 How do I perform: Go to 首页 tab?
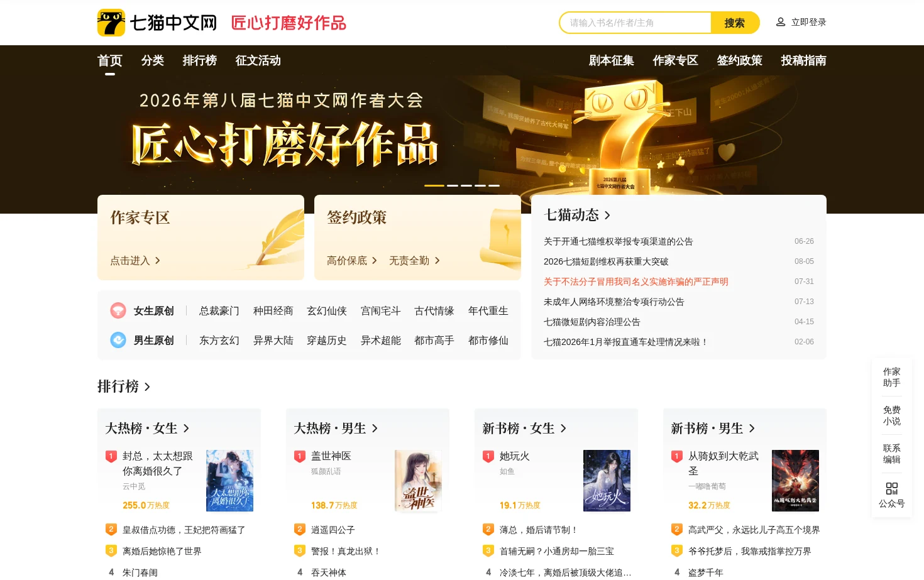110,60
